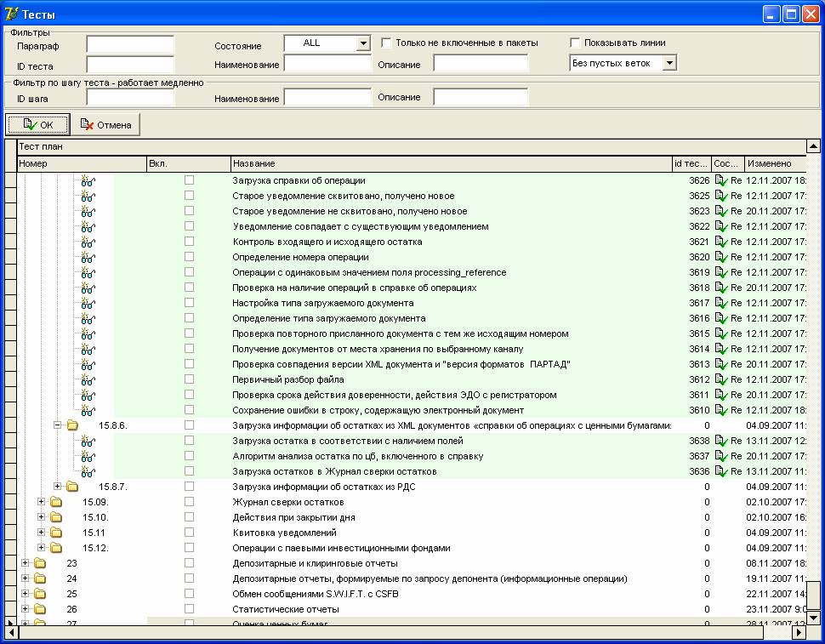The image size is (825, 644).
Task: Focus the ID шага input field
Action: (130, 97)
